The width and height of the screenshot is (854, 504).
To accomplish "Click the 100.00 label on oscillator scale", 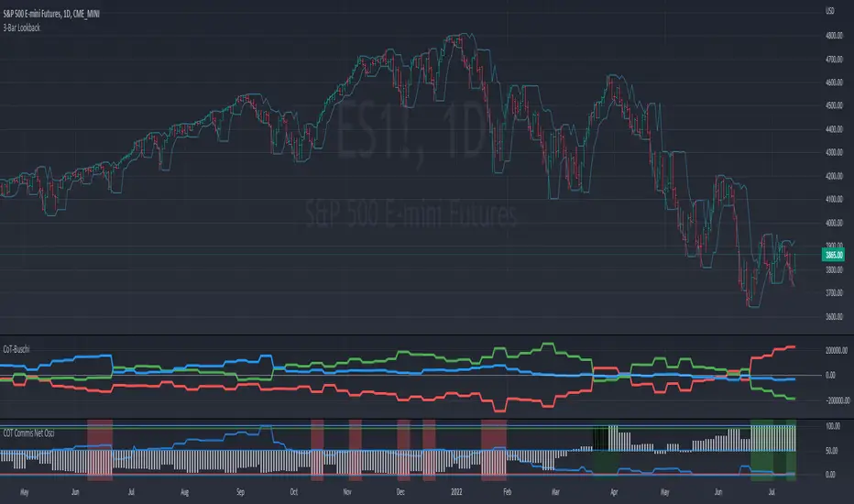I will [833, 426].
